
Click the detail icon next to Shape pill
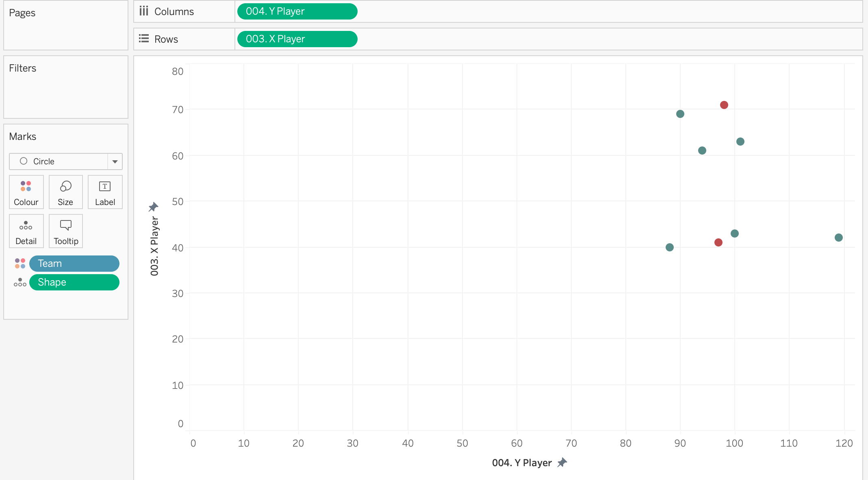[x=20, y=282]
